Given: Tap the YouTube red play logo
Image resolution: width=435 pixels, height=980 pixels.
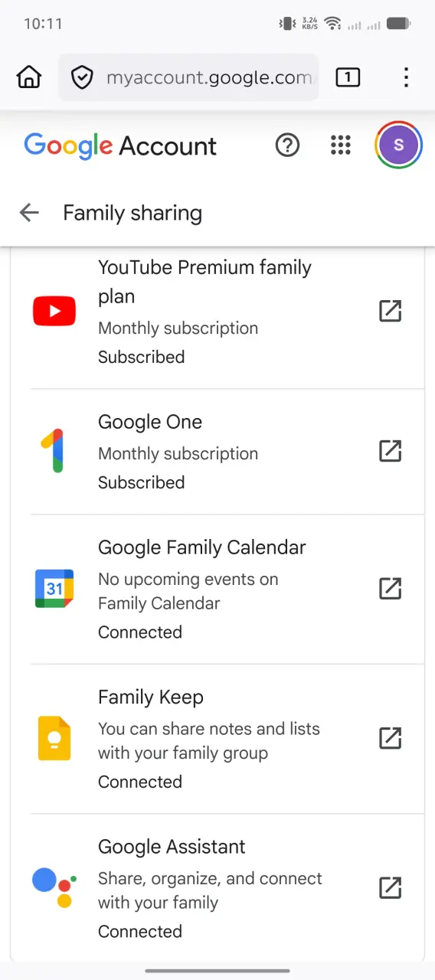Looking at the screenshot, I should pyautogui.click(x=54, y=312).
